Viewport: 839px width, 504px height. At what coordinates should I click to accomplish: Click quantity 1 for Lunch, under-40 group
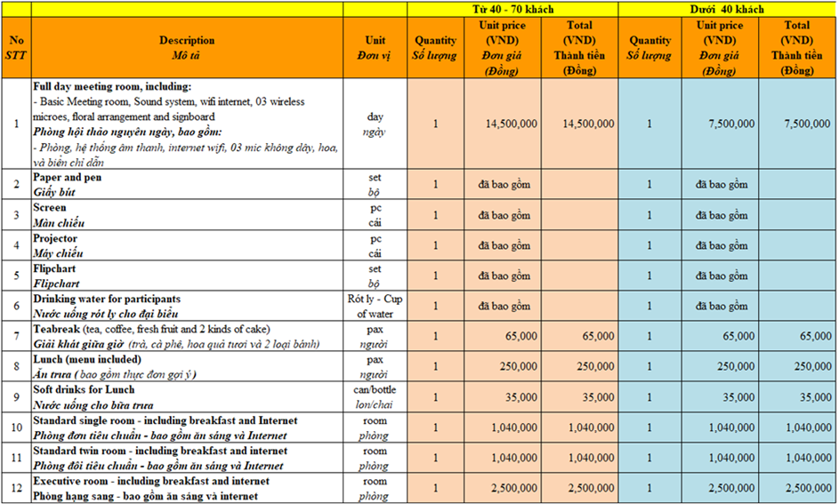pyautogui.click(x=649, y=366)
